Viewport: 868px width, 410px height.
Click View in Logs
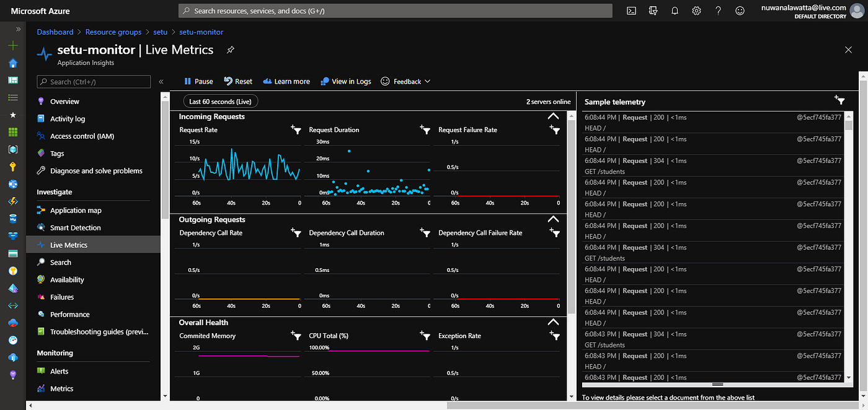(x=345, y=81)
